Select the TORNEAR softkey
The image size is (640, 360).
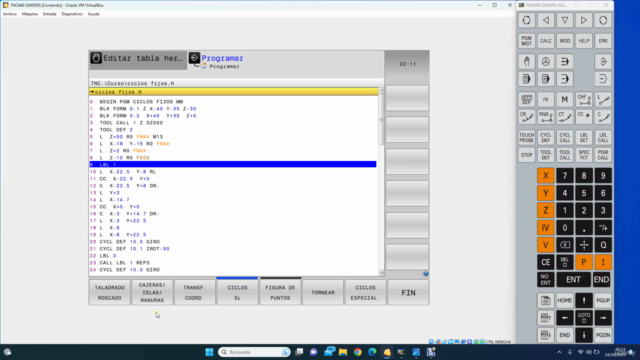(323, 293)
